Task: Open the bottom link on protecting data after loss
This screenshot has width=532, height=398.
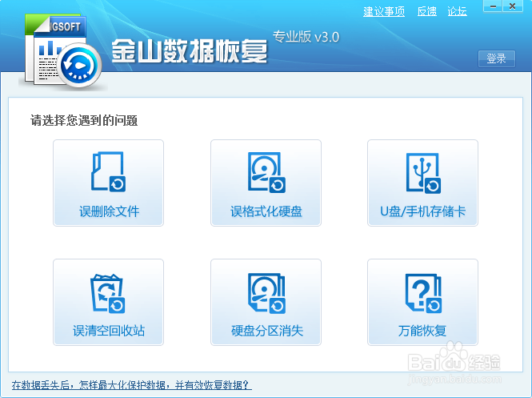Action: tap(132, 385)
